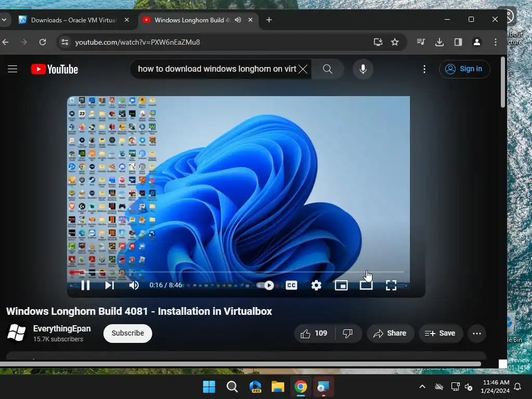Close the Windows Longhorn Build tab

coord(250,20)
